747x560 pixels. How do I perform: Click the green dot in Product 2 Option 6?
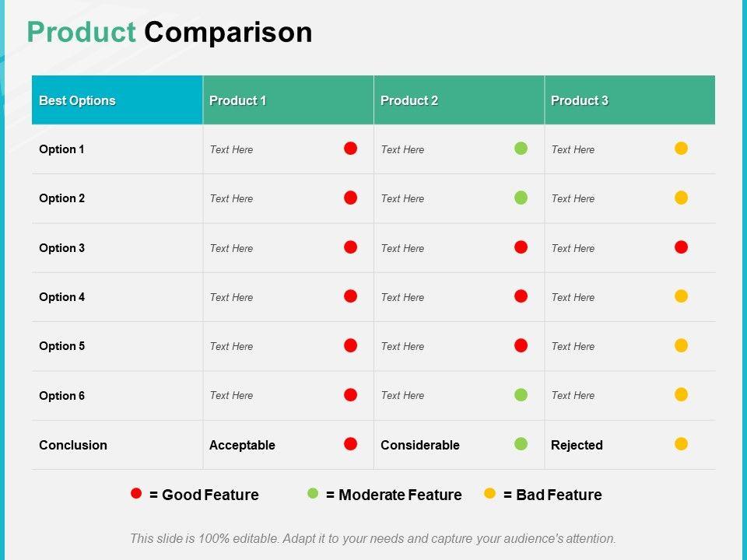pos(521,394)
